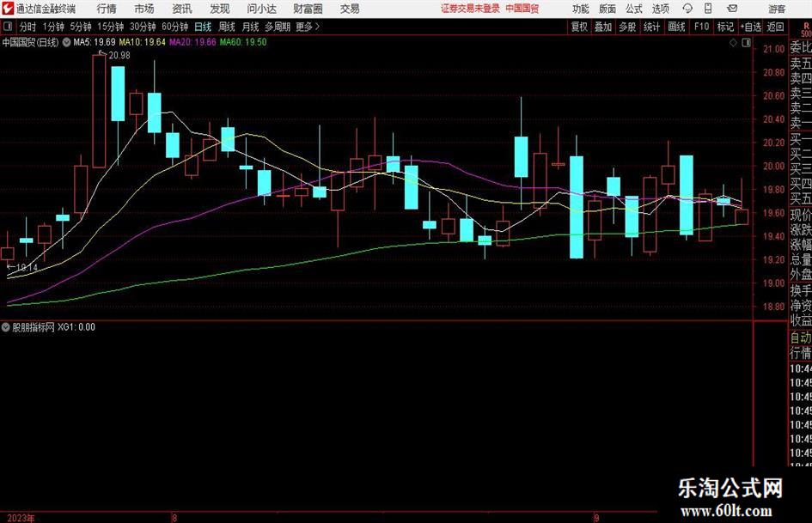The image size is (812, 523).
Task: Switch to the 月线 monthly tab
Action: [x=250, y=27]
